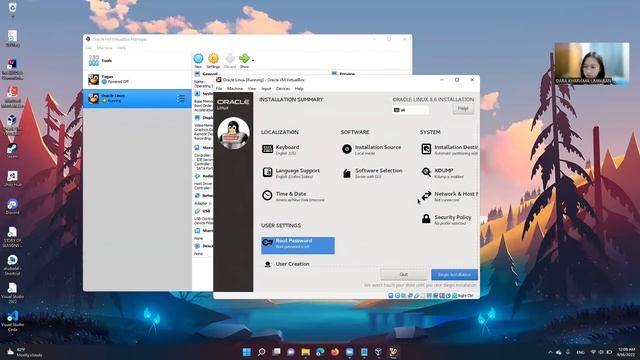
Task: Open the Oracle Linux VM list menu icon
Action: [x=181, y=98]
